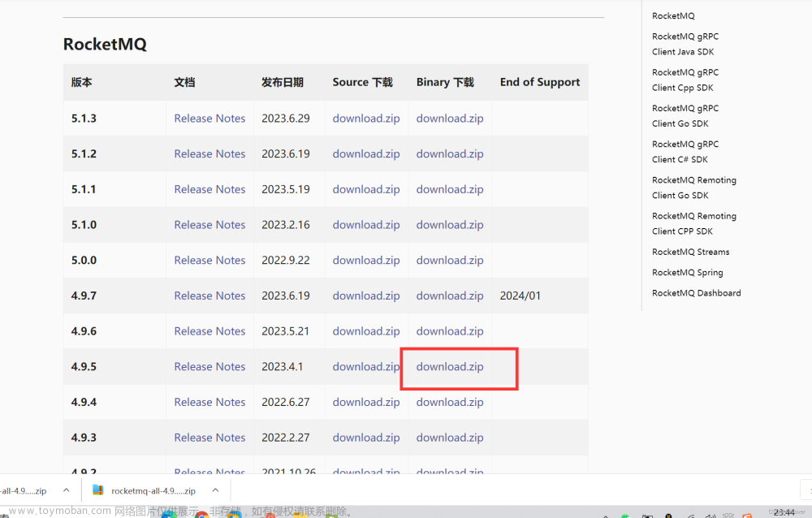Go to RocketMQ Spring in sidebar
The image size is (812, 518).
click(x=687, y=273)
